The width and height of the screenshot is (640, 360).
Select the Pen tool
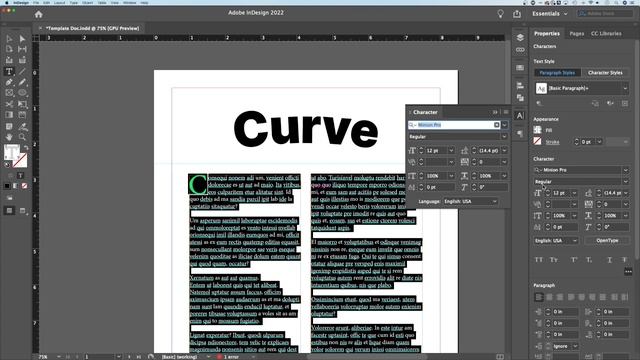tap(9, 82)
